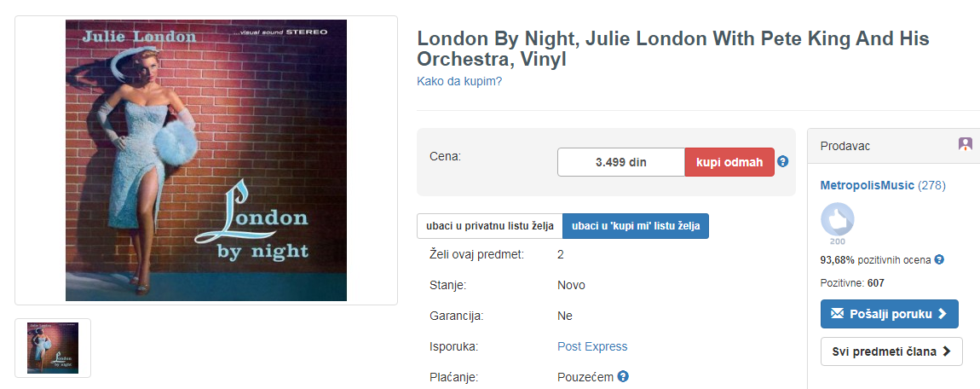Click the (278) seller rating count
The width and height of the screenshot is (980, 389).
pos(931,185)
